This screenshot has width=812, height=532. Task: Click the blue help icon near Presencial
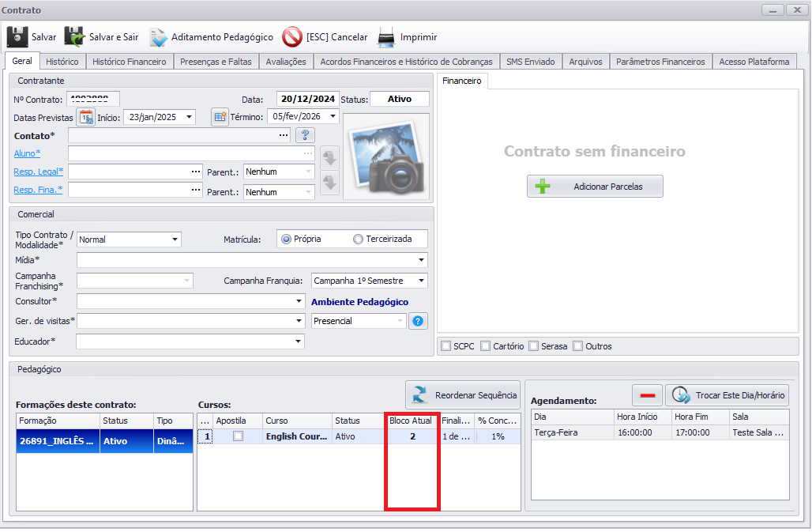click(419, 321)
